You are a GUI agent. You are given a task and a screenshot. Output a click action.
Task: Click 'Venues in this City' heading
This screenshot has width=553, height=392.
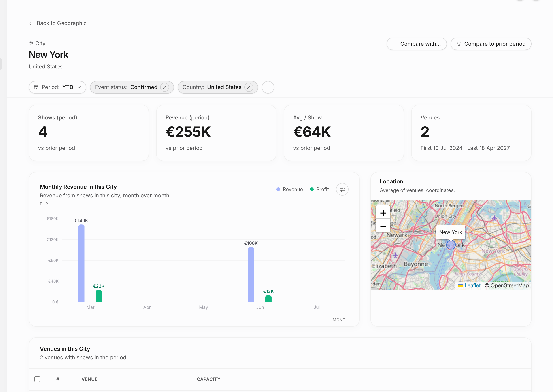(x=65, y=349)
